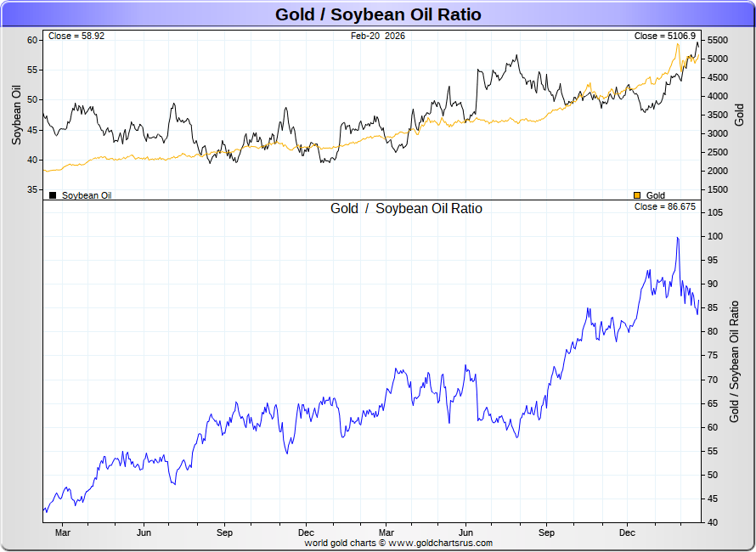Open the www.goldchartsrus.com footer link

(440, 543)
